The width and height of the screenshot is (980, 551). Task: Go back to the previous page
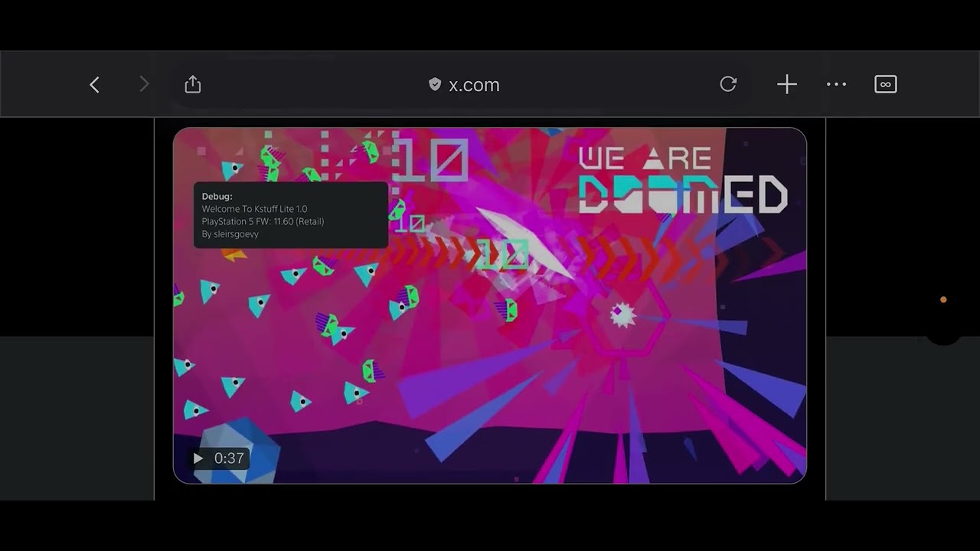pyautogui.click(x=95, y=84)
